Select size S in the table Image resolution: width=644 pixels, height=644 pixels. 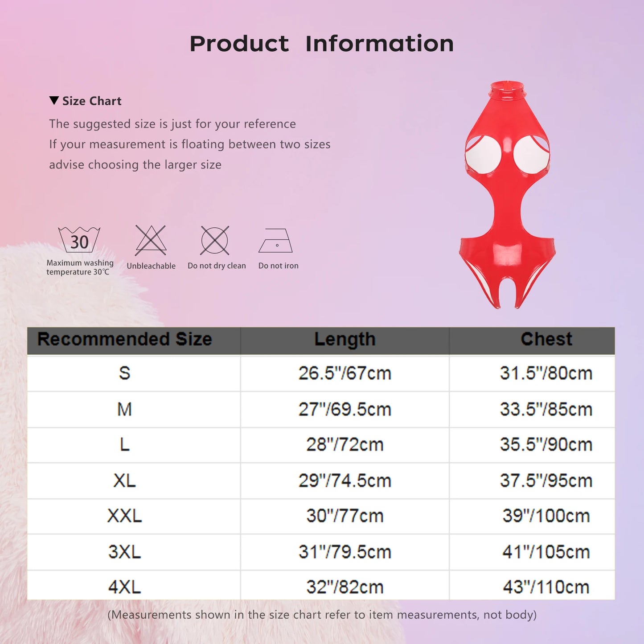[125, 373]
